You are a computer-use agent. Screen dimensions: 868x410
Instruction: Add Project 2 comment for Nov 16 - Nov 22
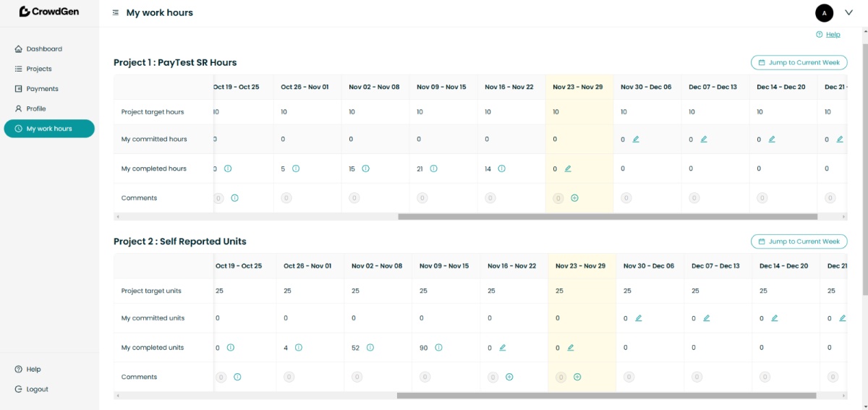click(509, 377)
